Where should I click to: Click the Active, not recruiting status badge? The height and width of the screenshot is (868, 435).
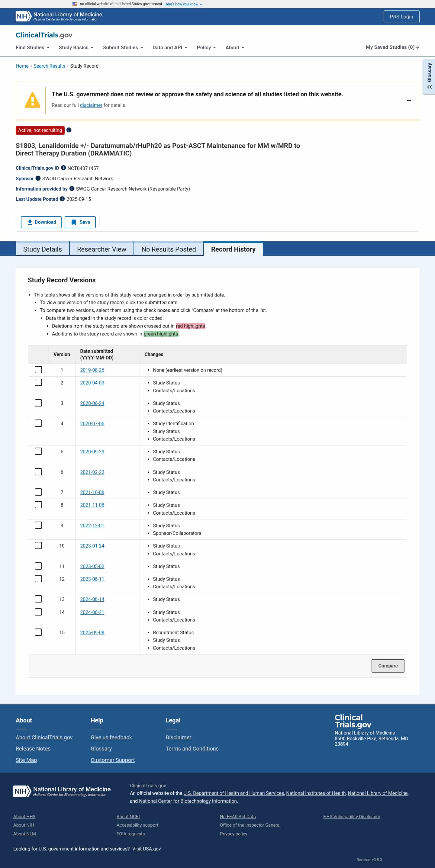point(40,130)
